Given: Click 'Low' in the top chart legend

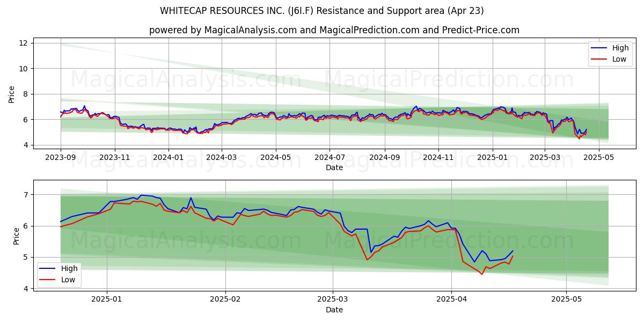Looking at the screenshot, I should click(619, 59).
